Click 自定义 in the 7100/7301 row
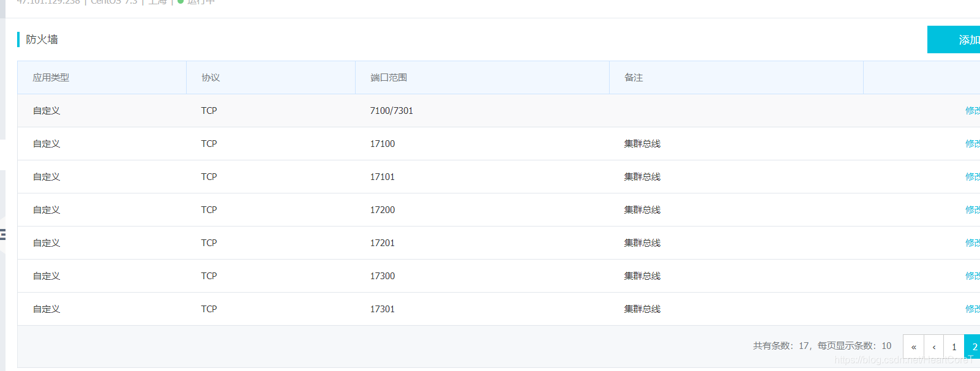Screen dimensions: 980x371 pyautogui.click(x=47, y=111)
